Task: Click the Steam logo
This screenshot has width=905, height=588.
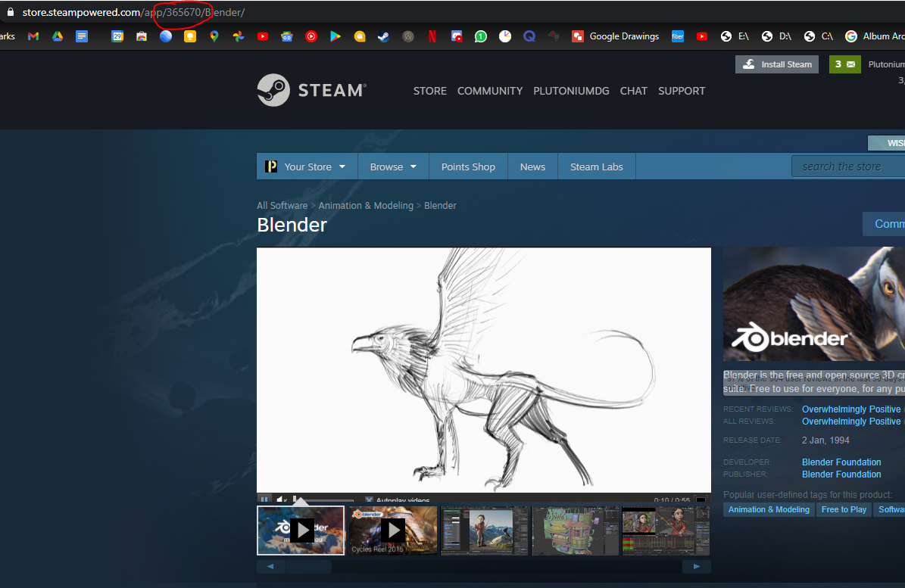Action: pyautogui.click(x=312, y=90)
